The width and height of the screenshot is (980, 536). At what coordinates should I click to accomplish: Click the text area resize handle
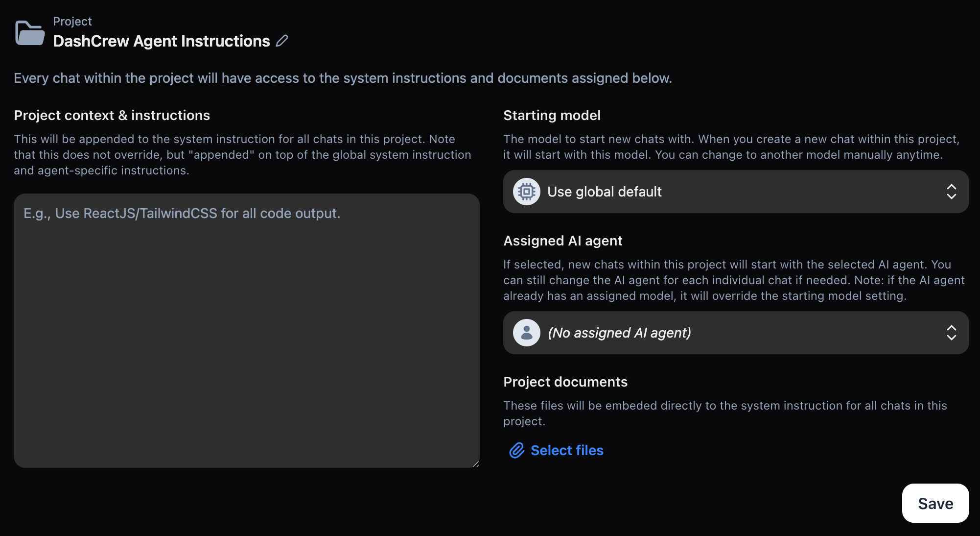coord(476,464)
